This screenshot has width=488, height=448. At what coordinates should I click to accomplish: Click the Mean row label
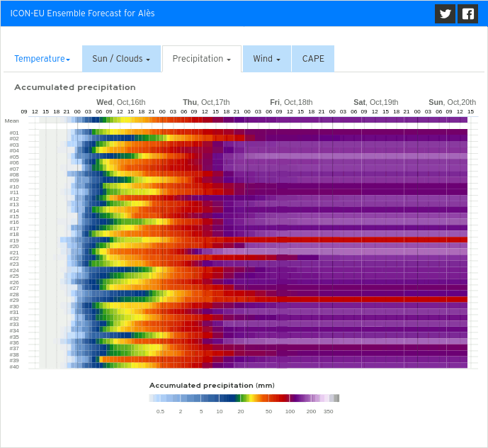point(12,121)
